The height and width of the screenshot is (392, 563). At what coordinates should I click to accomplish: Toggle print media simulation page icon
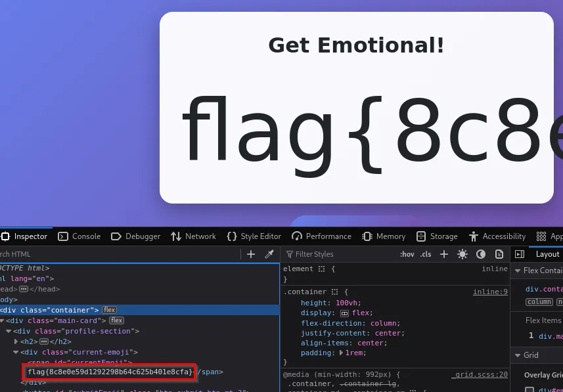pos(499,254)
